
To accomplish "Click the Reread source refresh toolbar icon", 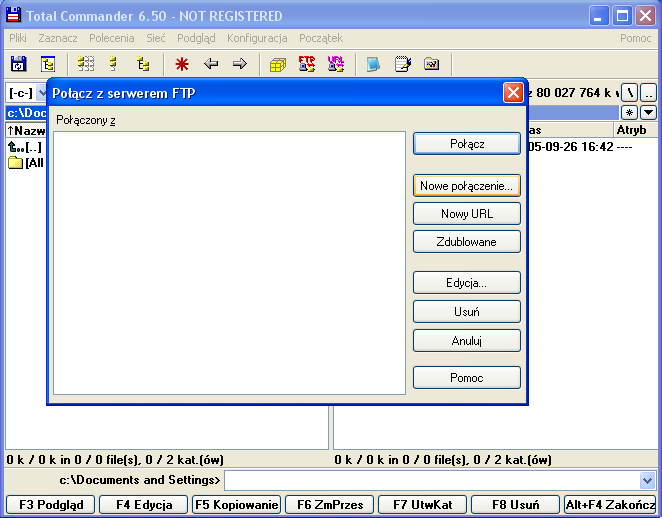I will coord(18,64).
